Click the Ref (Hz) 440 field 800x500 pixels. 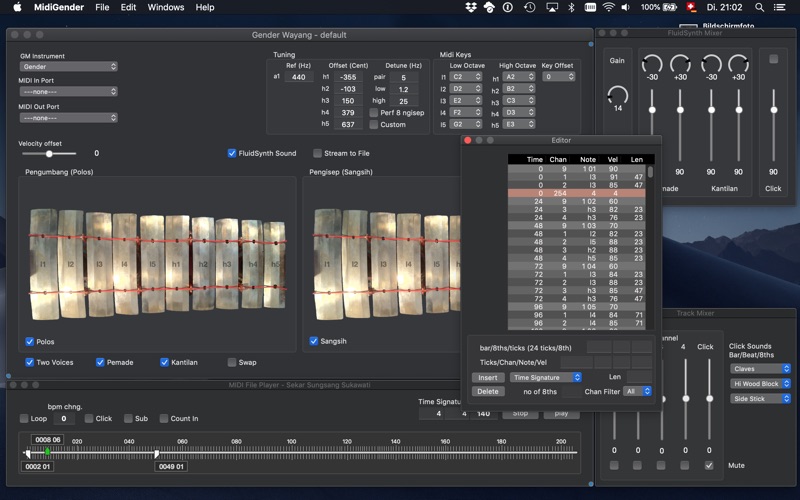[298, 77]
